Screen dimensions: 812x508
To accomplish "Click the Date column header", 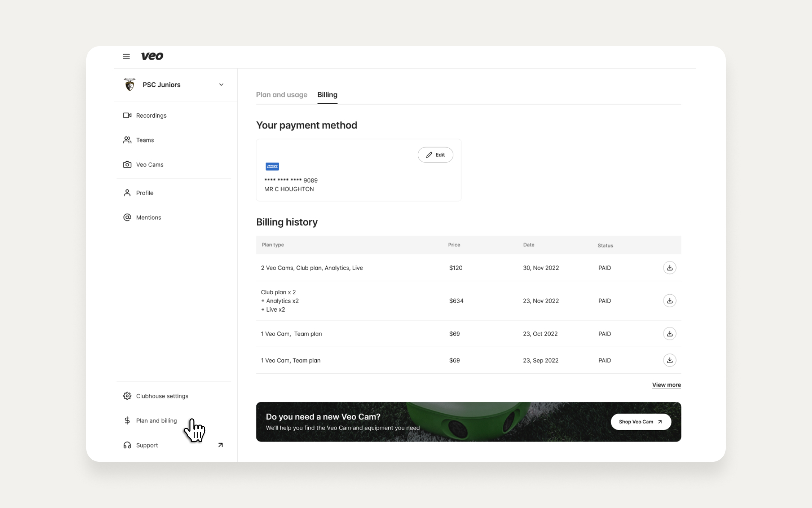I will coord(529,245).
